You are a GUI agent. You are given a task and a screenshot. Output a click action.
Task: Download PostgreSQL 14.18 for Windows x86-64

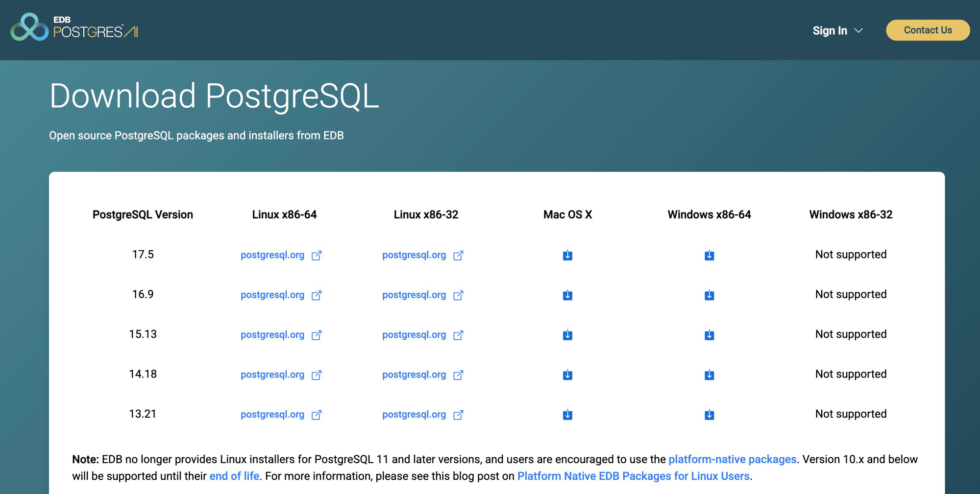pos(709,375)
